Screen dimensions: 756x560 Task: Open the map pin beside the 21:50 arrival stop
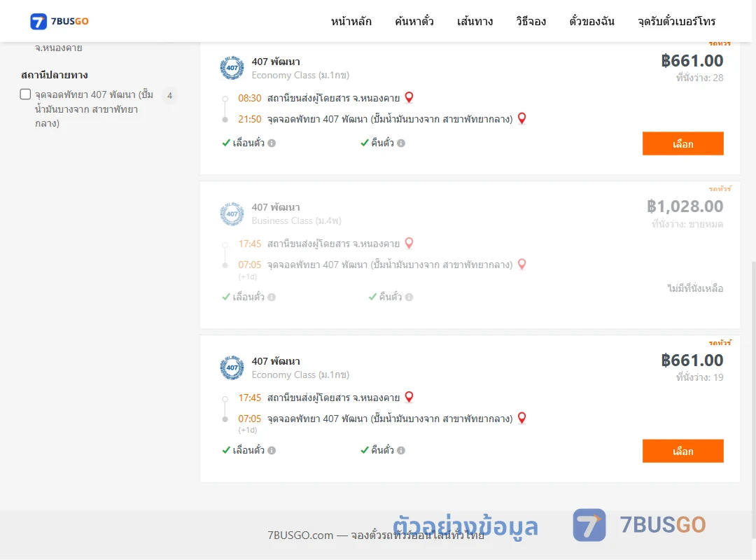[x=521, y=118]
